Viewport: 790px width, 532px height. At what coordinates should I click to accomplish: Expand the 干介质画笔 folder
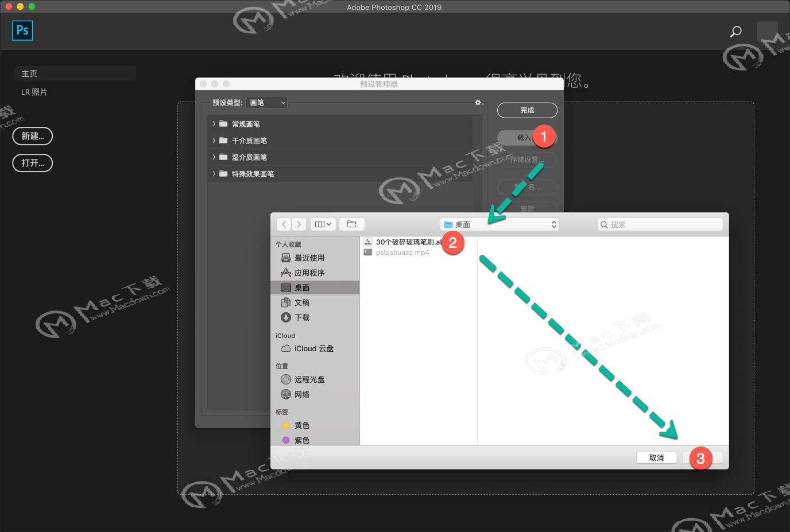pyautogui.click(x=214, y=141)
